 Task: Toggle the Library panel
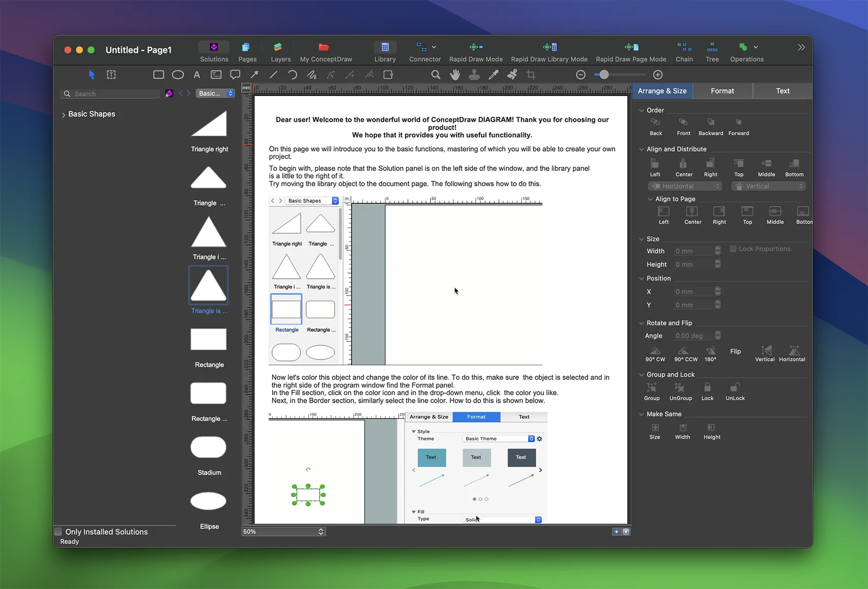coord(385,52)
